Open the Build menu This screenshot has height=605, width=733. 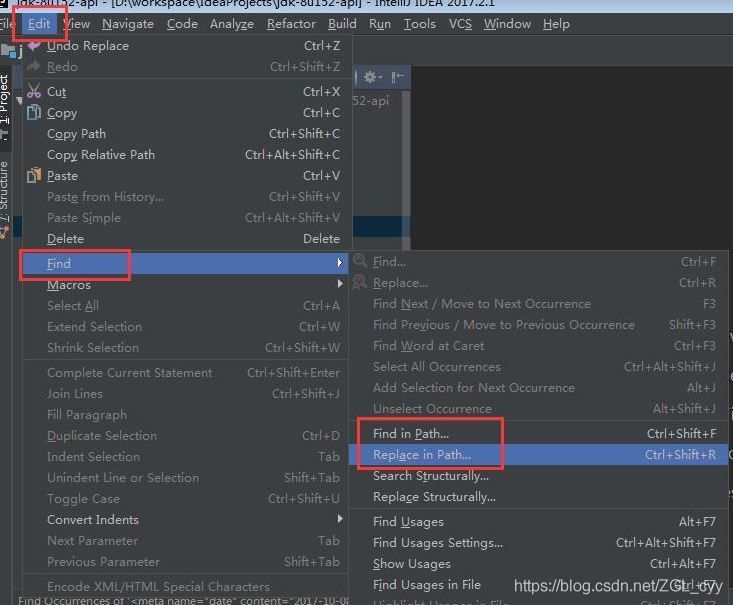(342, 24)
